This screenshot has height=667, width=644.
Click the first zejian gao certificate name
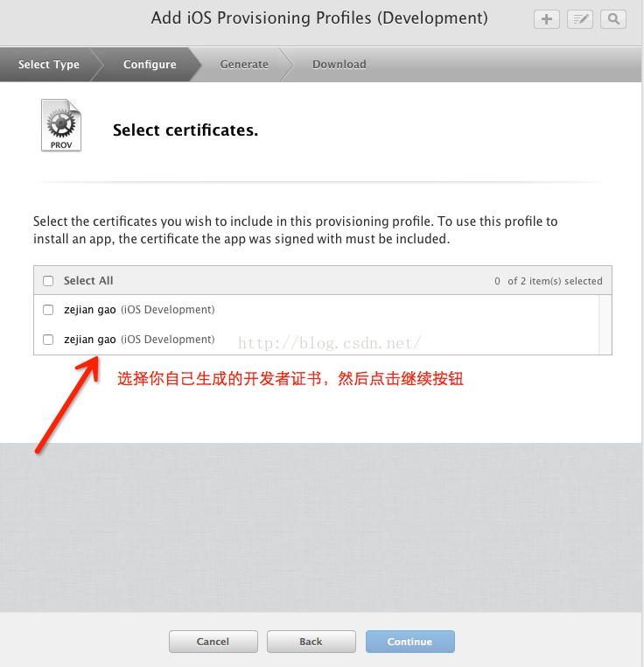(90, 310)
